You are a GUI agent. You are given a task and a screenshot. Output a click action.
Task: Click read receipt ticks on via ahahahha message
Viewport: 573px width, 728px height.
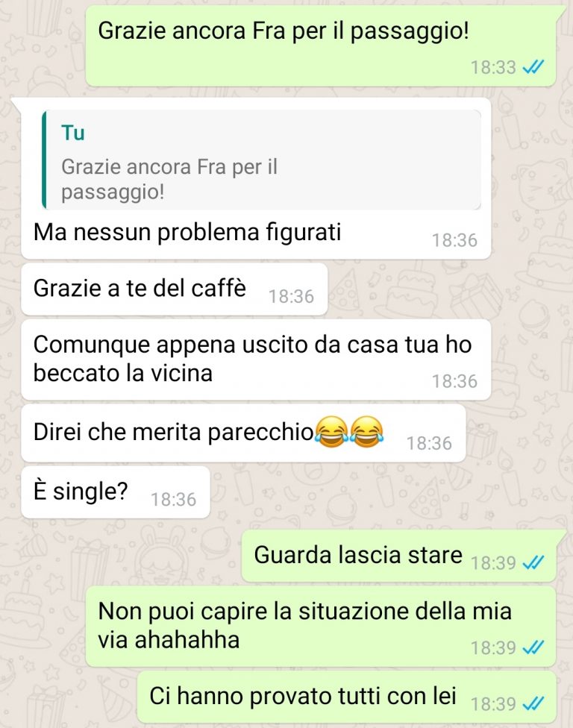click(533, 647)
